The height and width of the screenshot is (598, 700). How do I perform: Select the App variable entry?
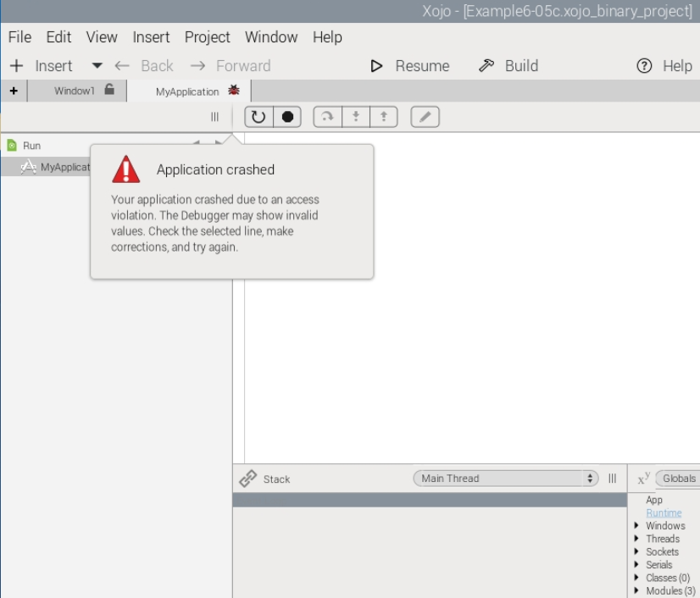coord(654,500)
